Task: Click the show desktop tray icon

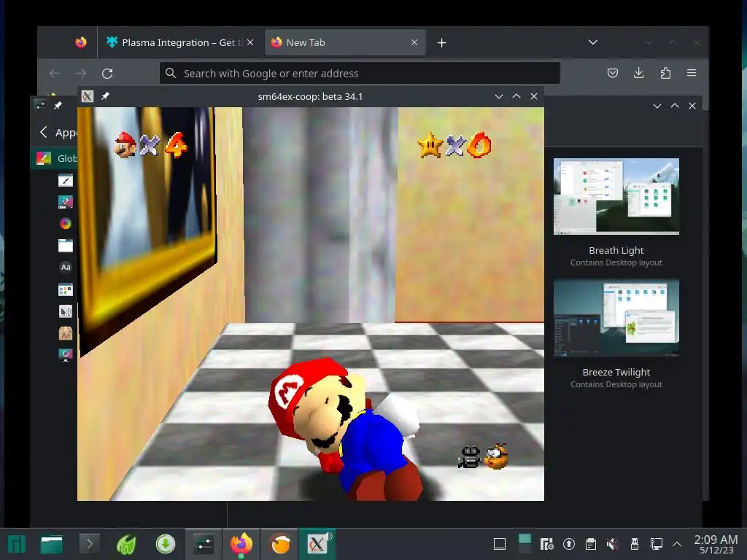Action: point(499,544)
